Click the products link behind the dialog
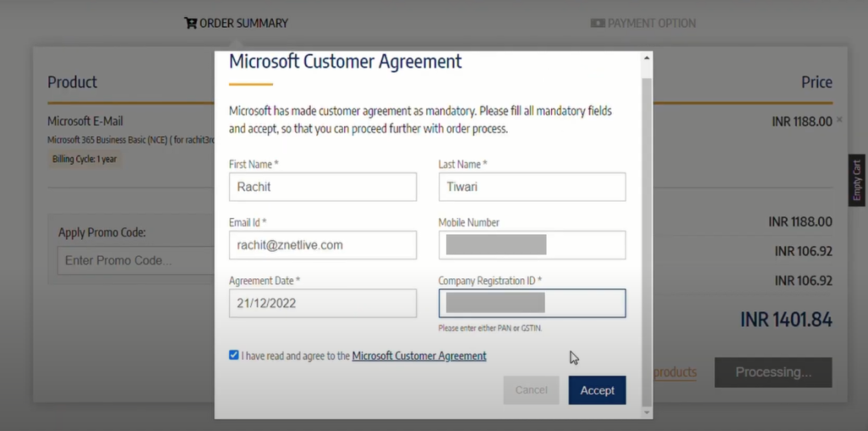 [x=676, y=372]
